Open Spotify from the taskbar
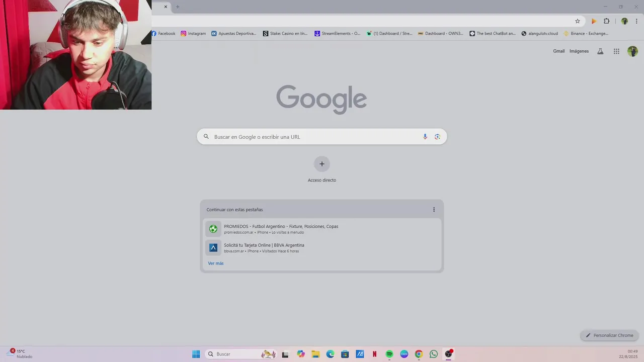Screen dimensions: 644x362 (389, 354)
